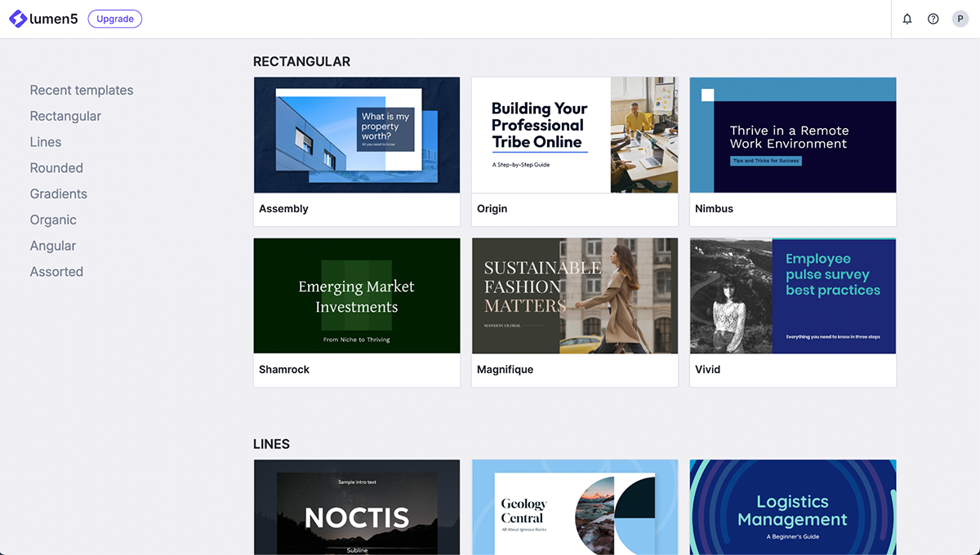Select the Rounded category
Image resolution: width=980 pixels, height=555 pixels.
56,168
